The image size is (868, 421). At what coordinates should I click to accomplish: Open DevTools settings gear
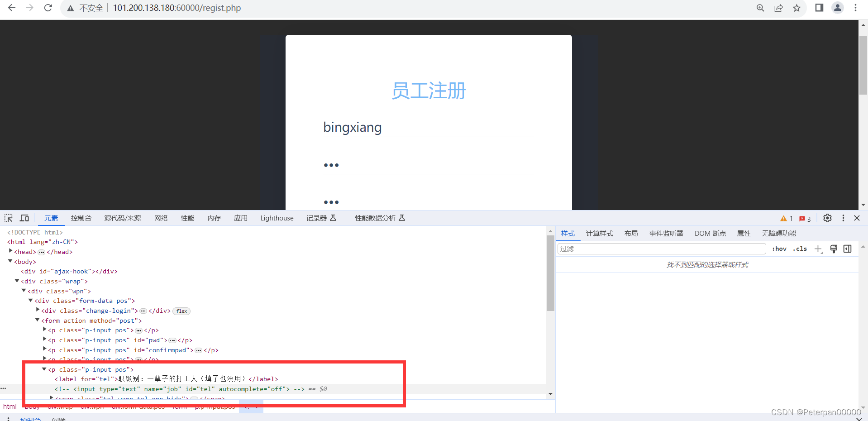click(827, 218)
